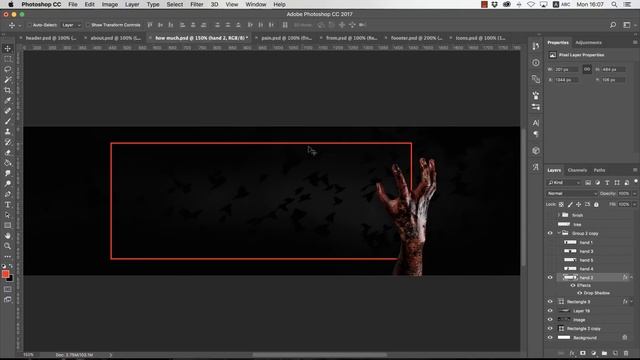Select the Lasso tool
This screenshot has width=640, height=360.
click(8, 69)
